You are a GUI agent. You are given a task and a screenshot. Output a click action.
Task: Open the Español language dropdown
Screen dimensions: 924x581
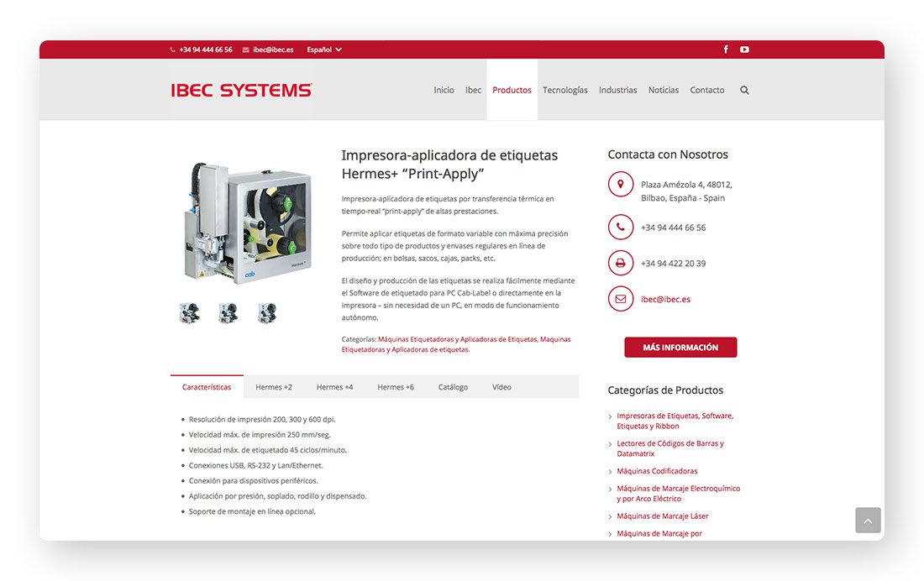coord(324,50)
